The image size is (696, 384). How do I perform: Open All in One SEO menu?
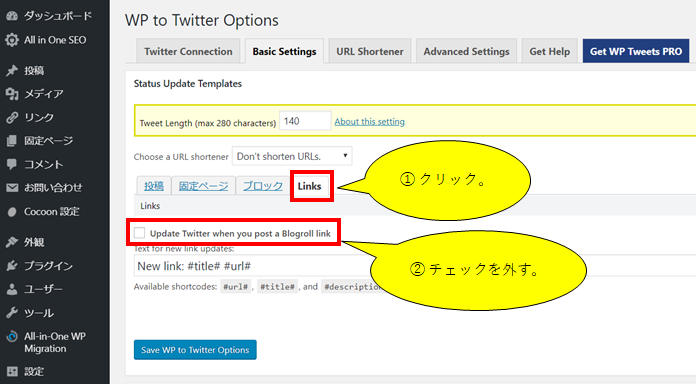pos(55,40)
